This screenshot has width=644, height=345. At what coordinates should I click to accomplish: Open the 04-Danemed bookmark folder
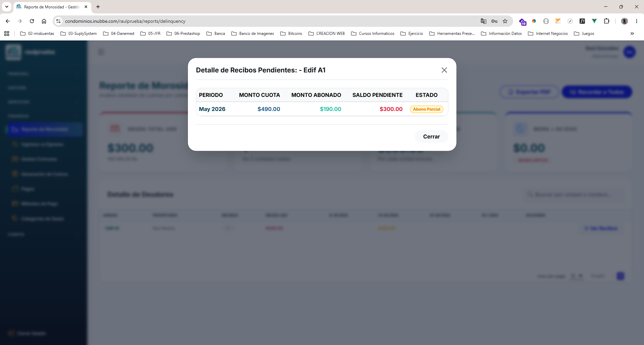(119, 34)
